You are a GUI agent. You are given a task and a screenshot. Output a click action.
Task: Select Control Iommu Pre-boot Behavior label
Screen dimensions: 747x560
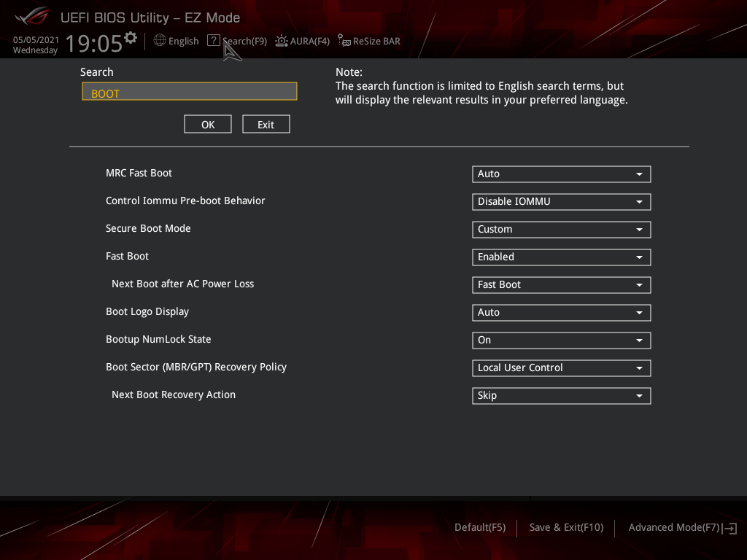pyautogui.click(x=185, y=201)
